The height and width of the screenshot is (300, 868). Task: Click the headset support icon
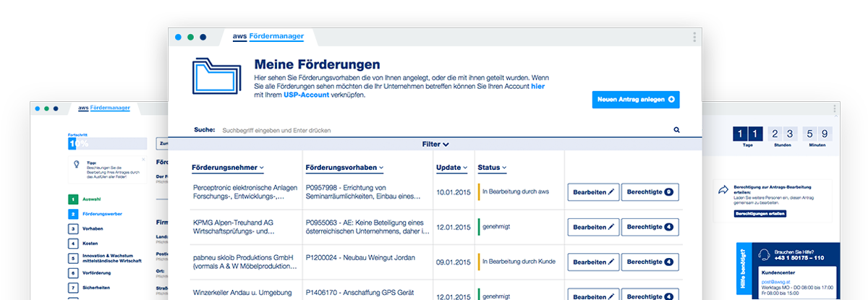click(762, 254)
